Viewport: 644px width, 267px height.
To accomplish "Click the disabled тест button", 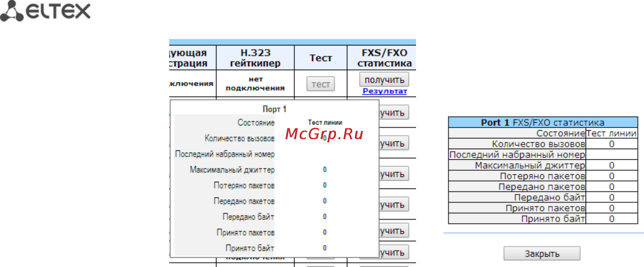I will pyautogui.click(x=321, y=84).
